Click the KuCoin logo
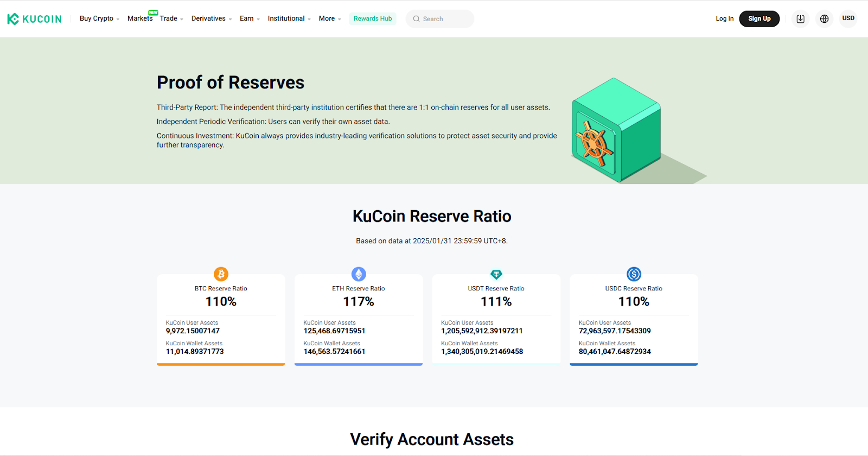 click(x=34, y=19)
